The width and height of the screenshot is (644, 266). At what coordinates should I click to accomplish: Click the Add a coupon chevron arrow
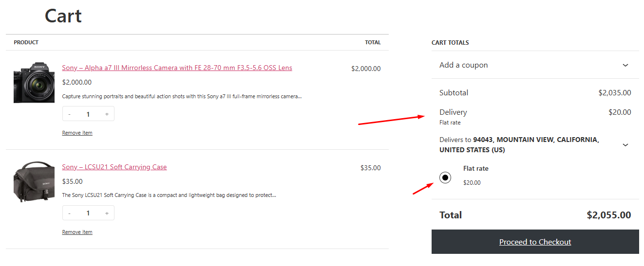pos(625,65)
